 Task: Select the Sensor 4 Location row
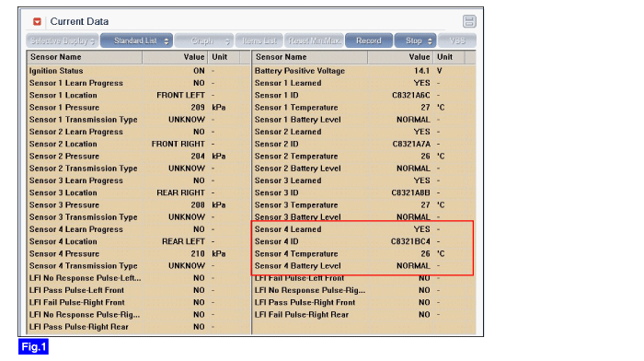tap(139, 242)
